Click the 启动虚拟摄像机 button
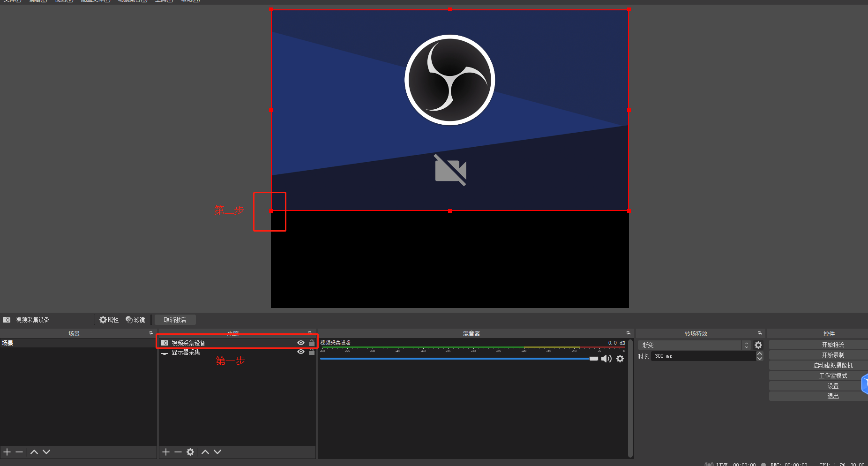 coord(833,365)
